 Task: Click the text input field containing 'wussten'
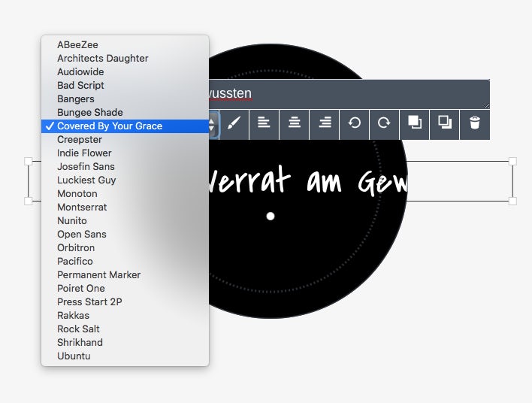349,94
